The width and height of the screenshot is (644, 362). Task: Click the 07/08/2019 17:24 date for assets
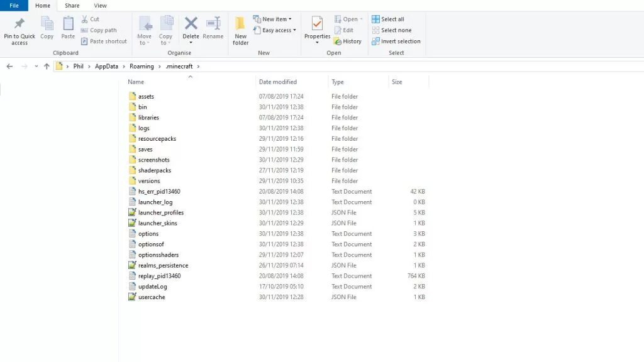click(x=281, y=96)
